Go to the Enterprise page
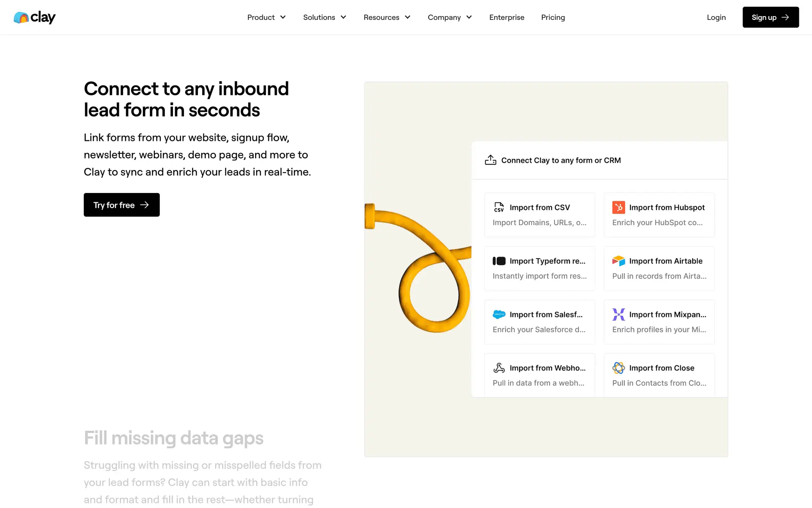 [x=507, y=17]
